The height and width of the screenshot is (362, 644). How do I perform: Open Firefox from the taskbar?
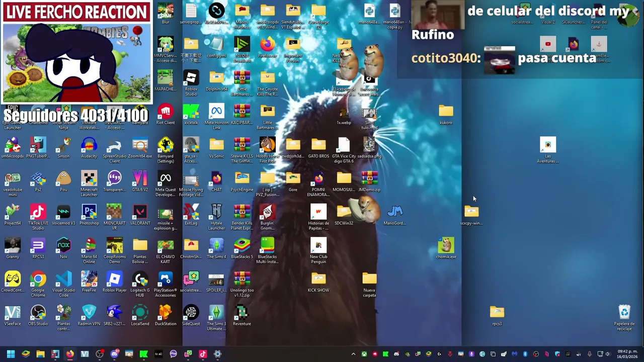coord(70,354)
